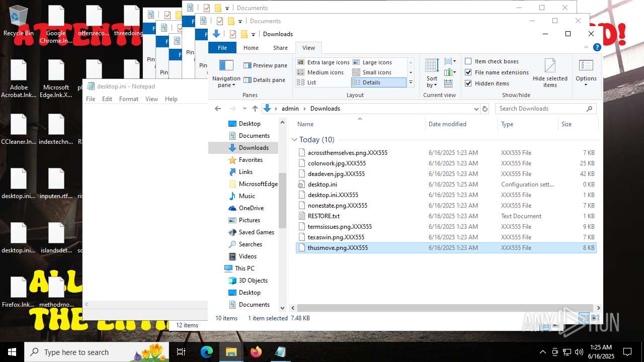Toggle the Preview pane
The width and height of the screenshot is (644, 362).
pyautogui.click(x=265, y=65)
